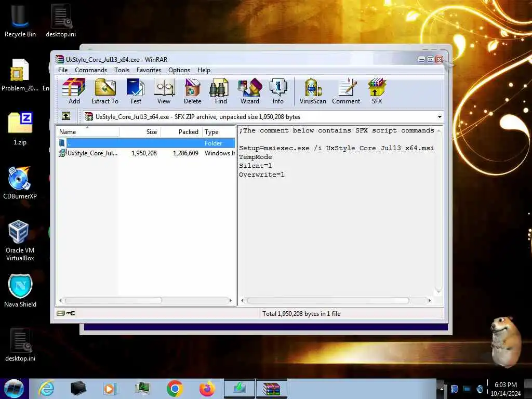The image size is (532, 399).
Task: Open Extract To from the toolbar
Action: click(105, 91)
